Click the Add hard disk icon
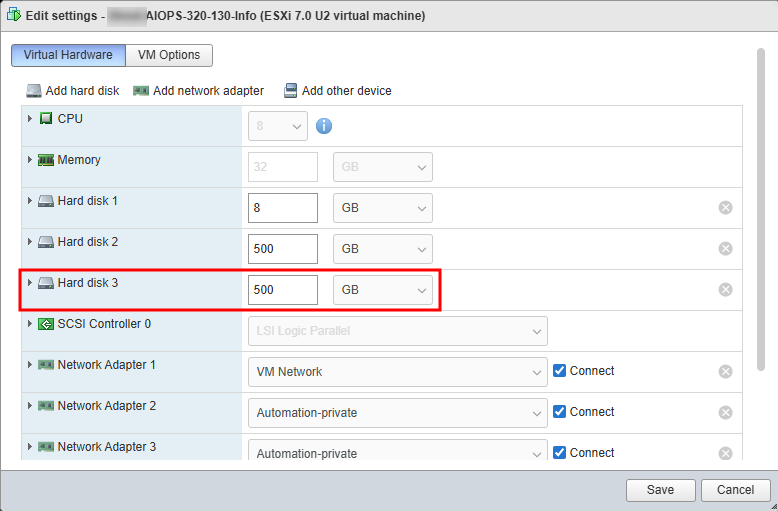The image size is (778, 511). (34, 91)
